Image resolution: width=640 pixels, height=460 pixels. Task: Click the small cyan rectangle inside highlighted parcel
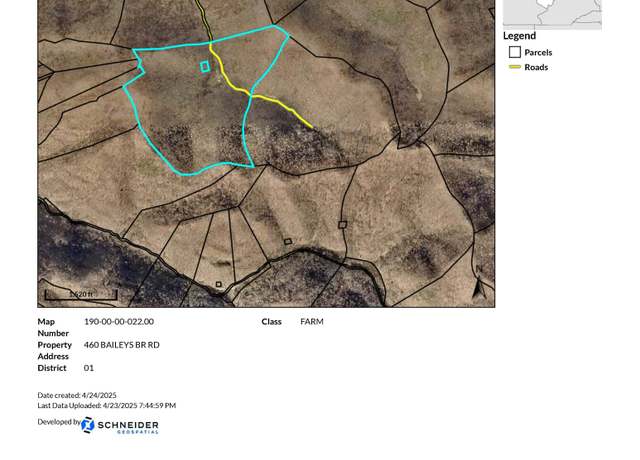[x=205, y=67]
